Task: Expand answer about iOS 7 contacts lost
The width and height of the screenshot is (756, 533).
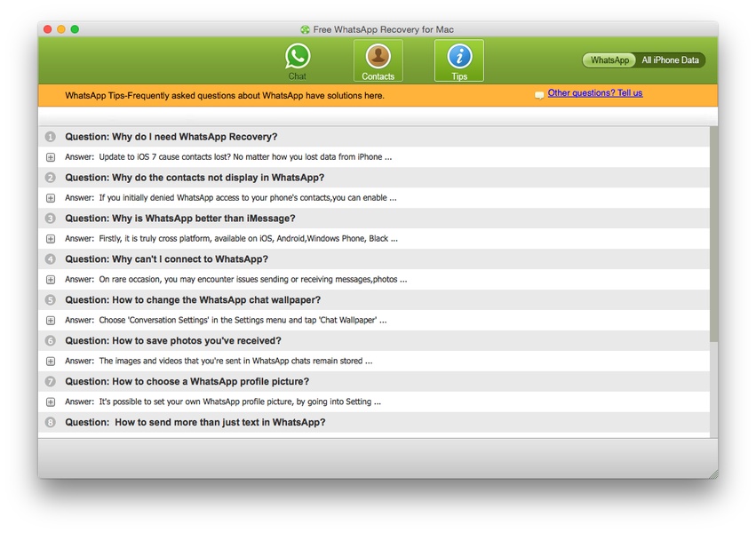Action: pyautogui.click(x=51, y=157)
